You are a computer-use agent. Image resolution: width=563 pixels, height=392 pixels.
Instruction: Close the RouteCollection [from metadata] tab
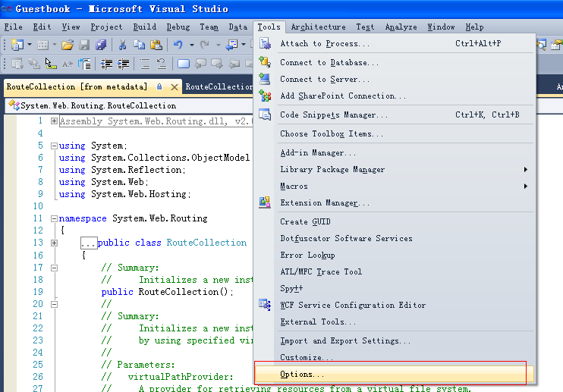175,87
